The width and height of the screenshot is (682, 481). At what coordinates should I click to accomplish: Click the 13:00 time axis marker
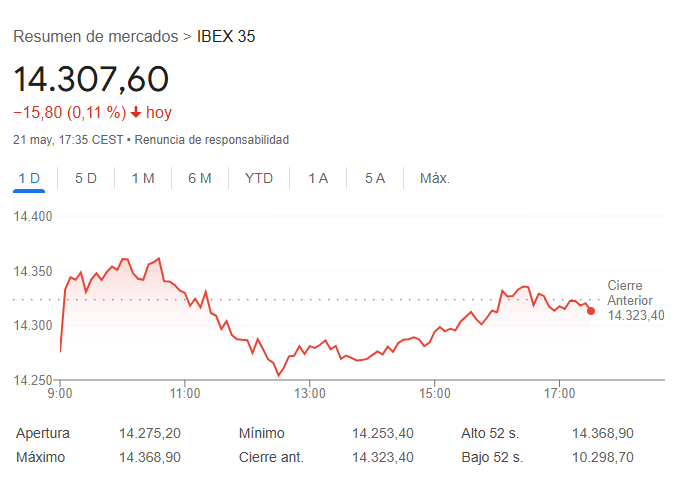pyautogui.click(x=310, y=393)
